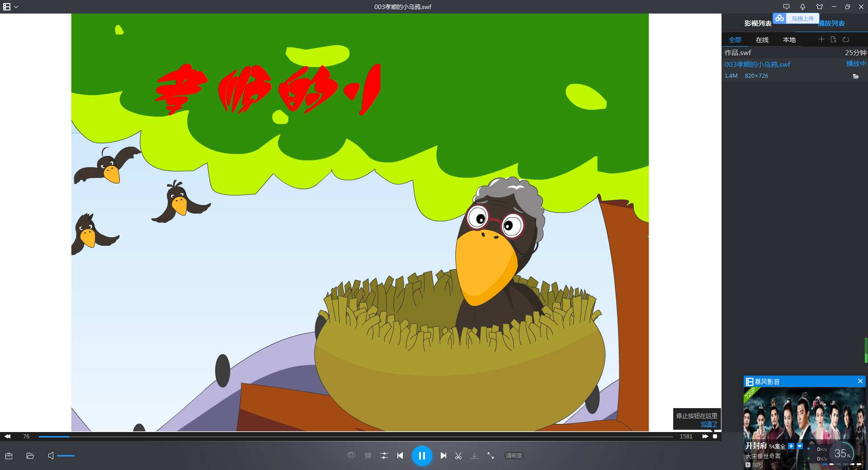The image size is (868, 470).
Task: Click the 25分钟 duration text
Action: [x=856, y=52]
